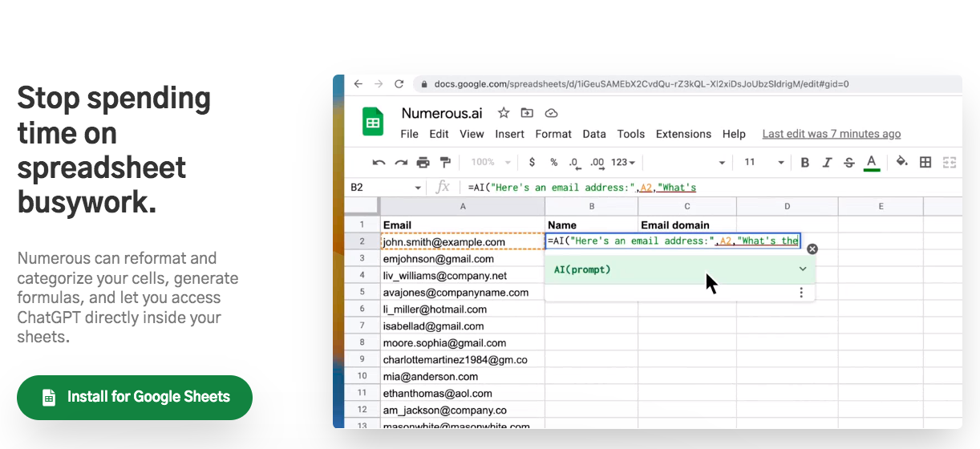Decrease decimal places
Image resolution: width=980 pixels, height=449 pixels.
coord(574,162)
